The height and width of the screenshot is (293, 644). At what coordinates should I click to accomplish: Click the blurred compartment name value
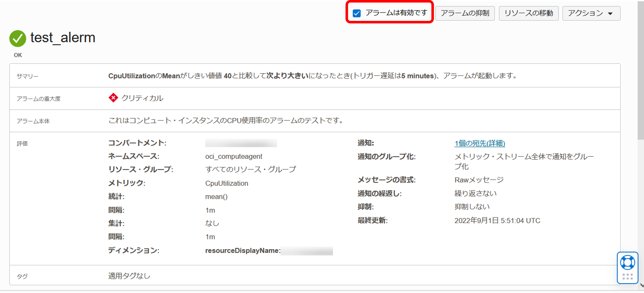point(241,143)
